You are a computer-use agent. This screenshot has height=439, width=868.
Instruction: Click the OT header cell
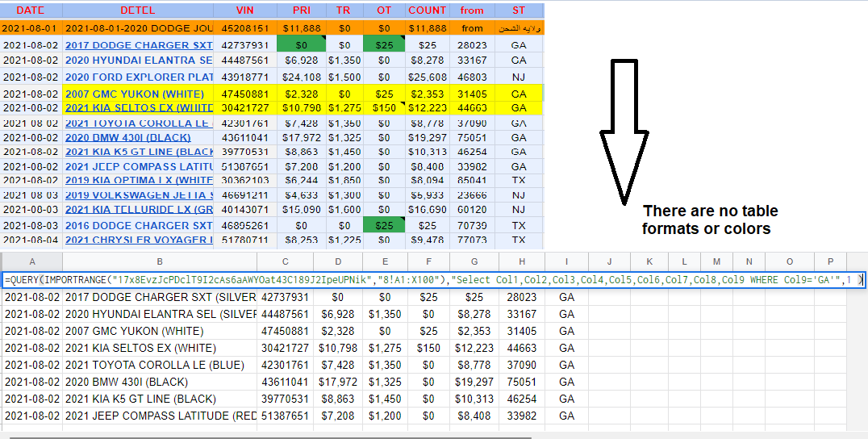(384, 10)
